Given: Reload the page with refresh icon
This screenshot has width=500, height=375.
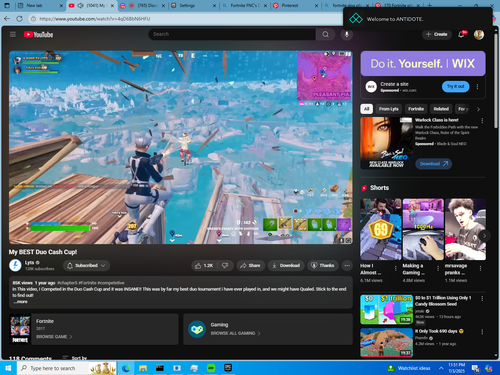Looking at the screenshot, I should point(19,19).
